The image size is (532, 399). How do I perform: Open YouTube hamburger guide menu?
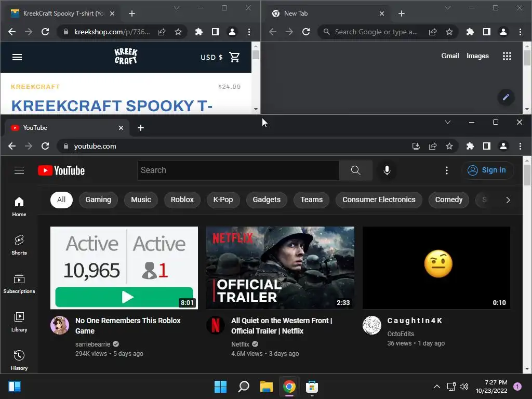(19, 170)
